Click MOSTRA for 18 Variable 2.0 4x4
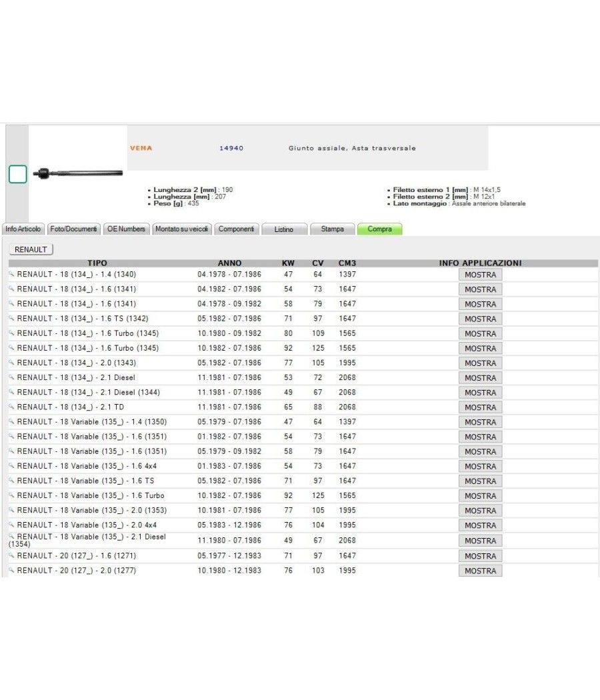Viewport: 600px width, 700px height. [481, 525]
